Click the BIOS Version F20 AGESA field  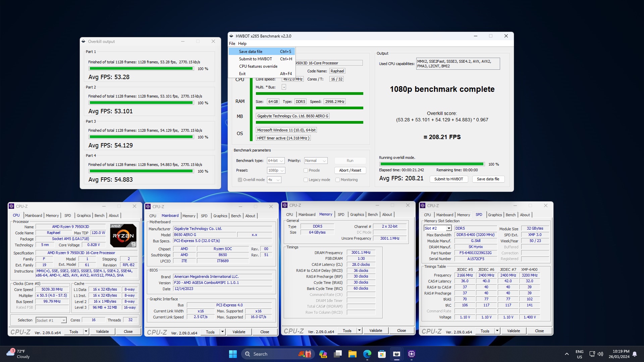(x=222, y=283)
